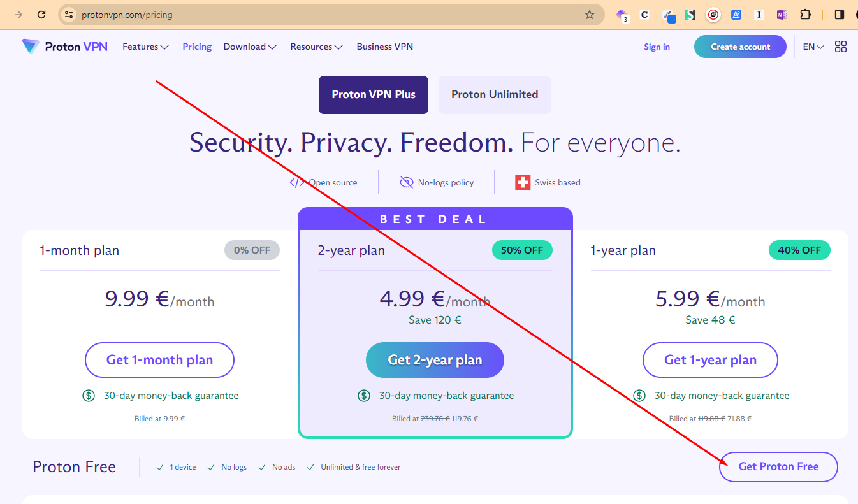The width and height of the screenshot is (858, 504).
Task: Toggle the browser side panel icon
Action: tap(840, 15)
